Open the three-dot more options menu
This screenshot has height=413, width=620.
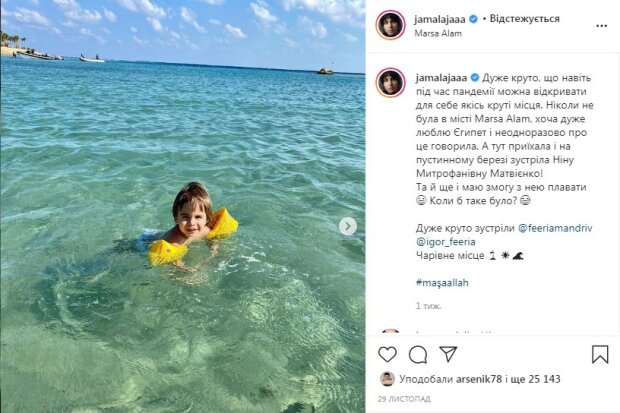601,26
